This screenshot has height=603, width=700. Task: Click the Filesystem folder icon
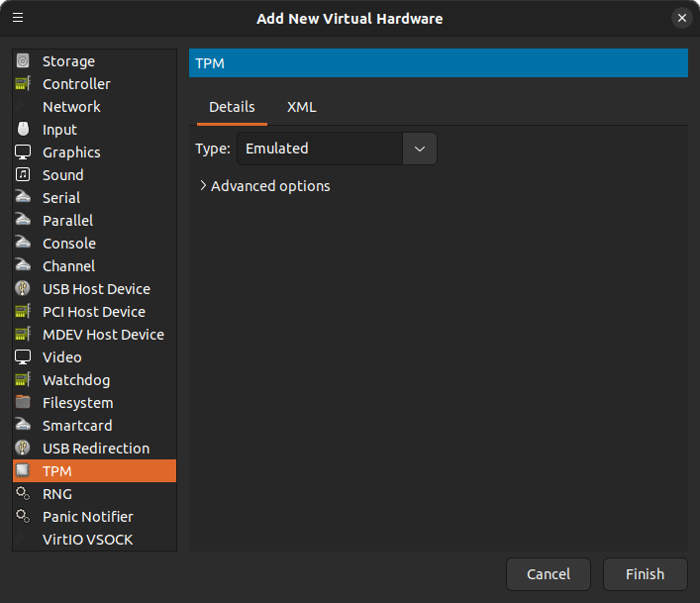click(x=23, y=403)
